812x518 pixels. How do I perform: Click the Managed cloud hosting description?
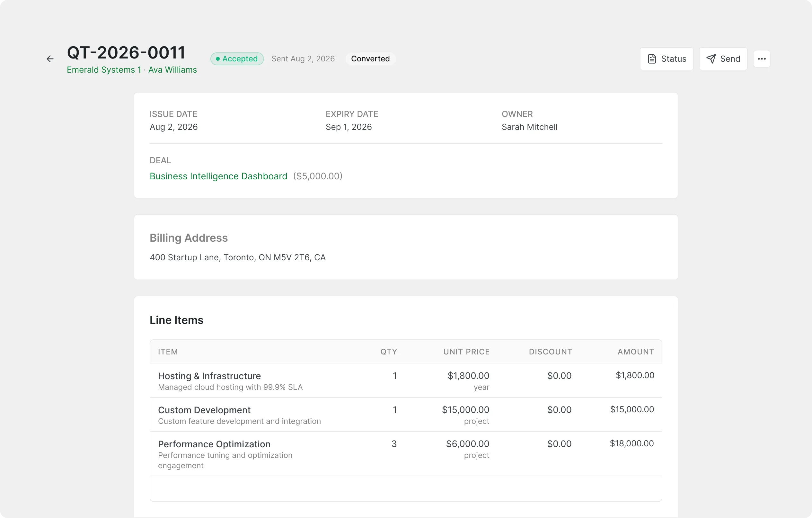click(230, 387)
